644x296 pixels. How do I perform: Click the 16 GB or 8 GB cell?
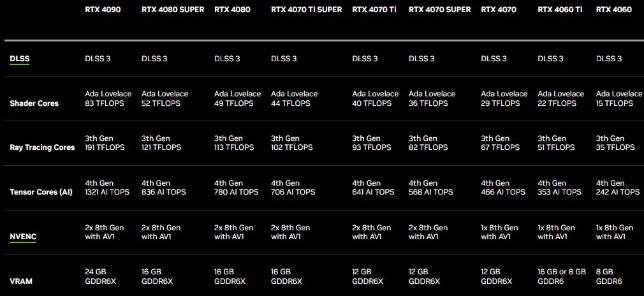[x=562, y=272]
